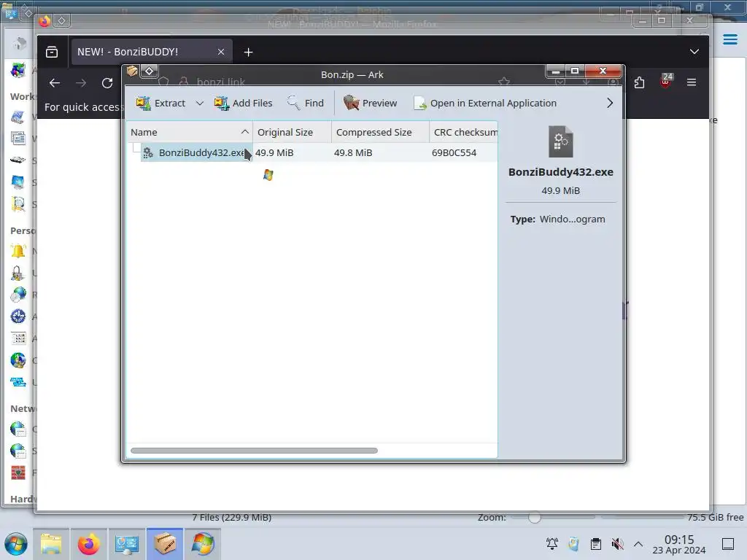Click the 49.9 MiB size cell in the list
The image size is (747, 560).
tap(274, 153)
